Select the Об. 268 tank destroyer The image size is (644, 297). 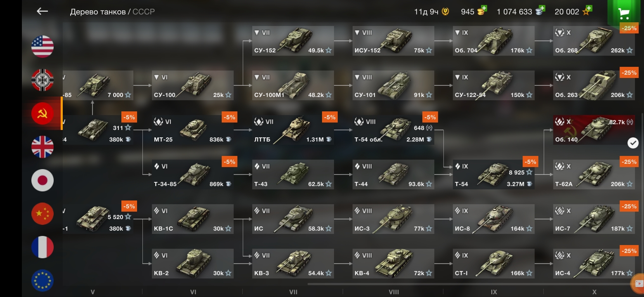[x=594, y=41]
